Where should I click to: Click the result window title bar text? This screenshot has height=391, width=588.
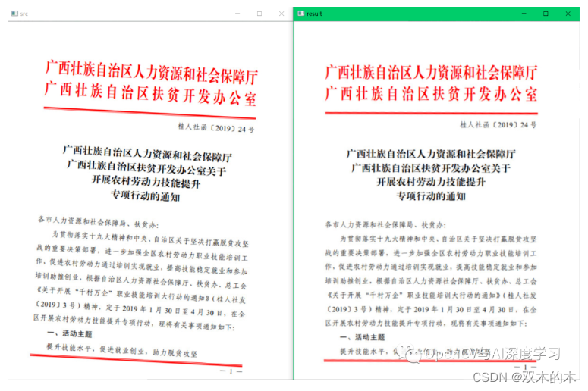click(314, 14)
